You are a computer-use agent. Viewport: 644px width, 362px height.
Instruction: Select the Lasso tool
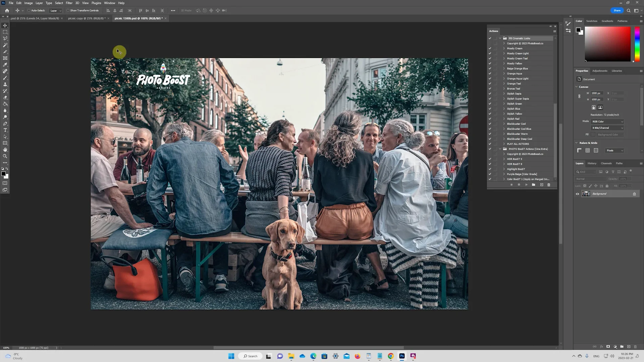click(x=5, y=38)
